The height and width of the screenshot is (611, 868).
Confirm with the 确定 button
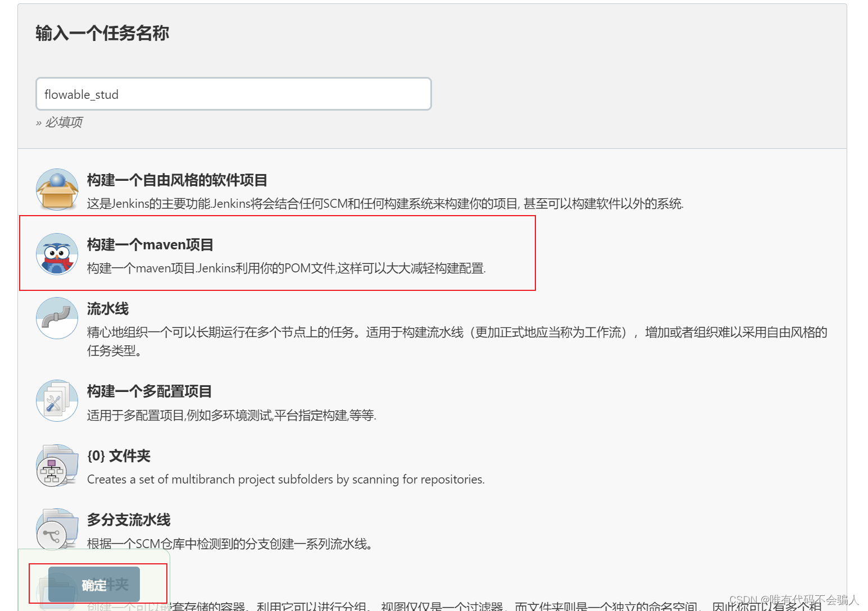[x=94, y=585]
